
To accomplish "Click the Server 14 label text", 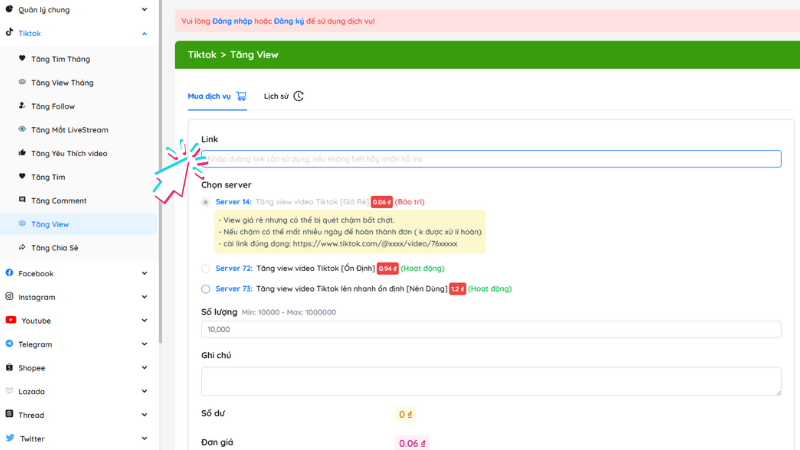I will [x=233, y=202].
